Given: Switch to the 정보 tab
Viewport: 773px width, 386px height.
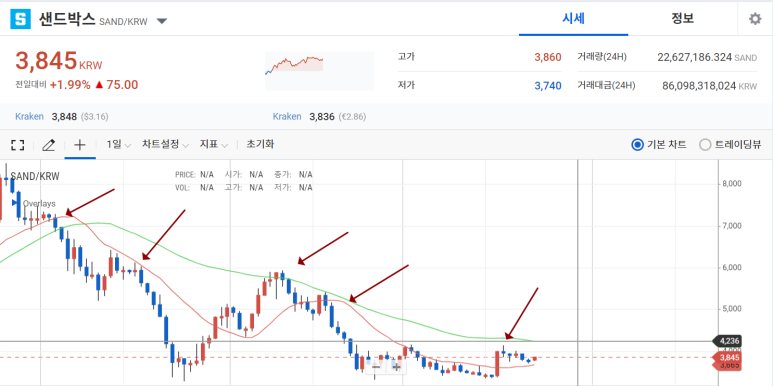Looking at the screenshot, I should [x=683, y=19].
